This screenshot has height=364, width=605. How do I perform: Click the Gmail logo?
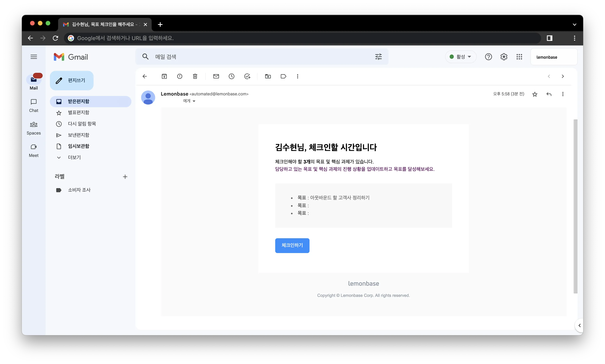pyautogui.click(x=71, y=57)
